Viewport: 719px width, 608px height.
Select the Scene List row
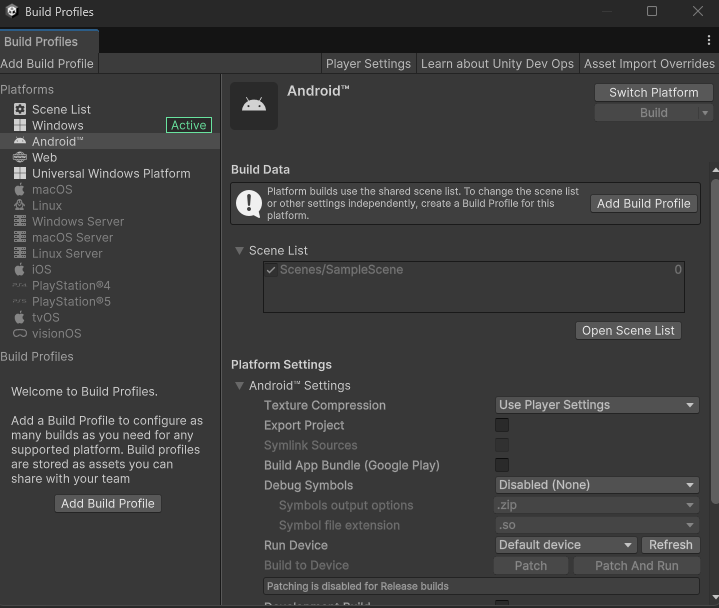point(110,109)
